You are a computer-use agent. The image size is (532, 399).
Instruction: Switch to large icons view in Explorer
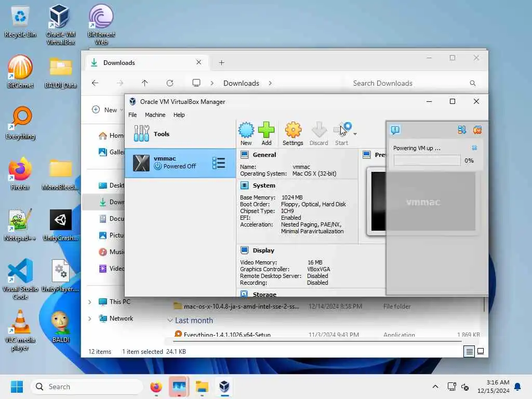[x=481, y=352]
